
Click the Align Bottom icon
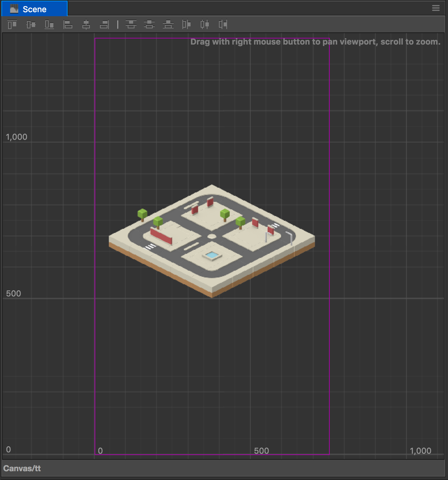click(49, 24)
